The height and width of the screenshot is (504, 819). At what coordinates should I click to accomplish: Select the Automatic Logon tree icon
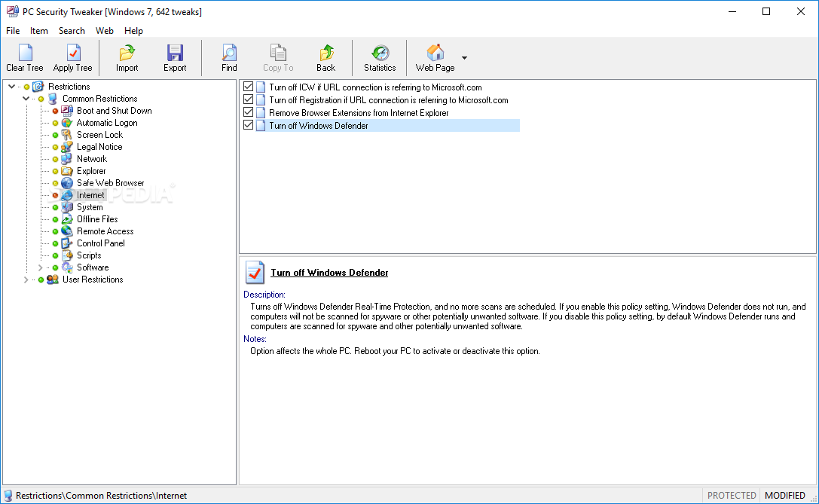coord(67,123)
